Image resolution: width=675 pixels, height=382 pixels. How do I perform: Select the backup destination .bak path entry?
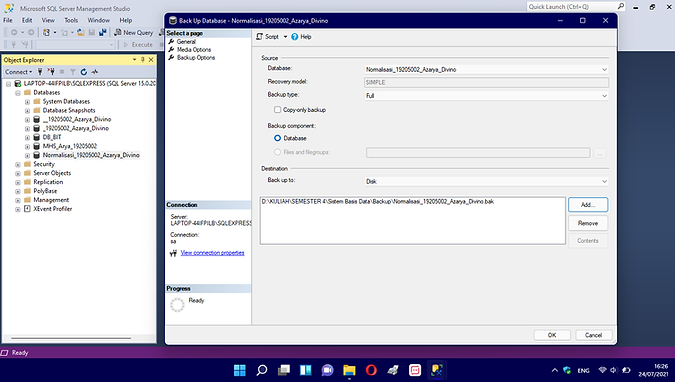pos(378,202)
